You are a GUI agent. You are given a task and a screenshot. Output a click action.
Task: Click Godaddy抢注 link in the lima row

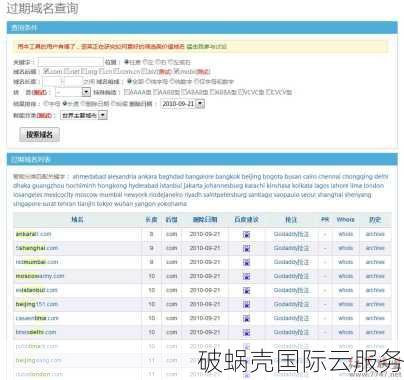pyautogui.click(x=291, y=318)
